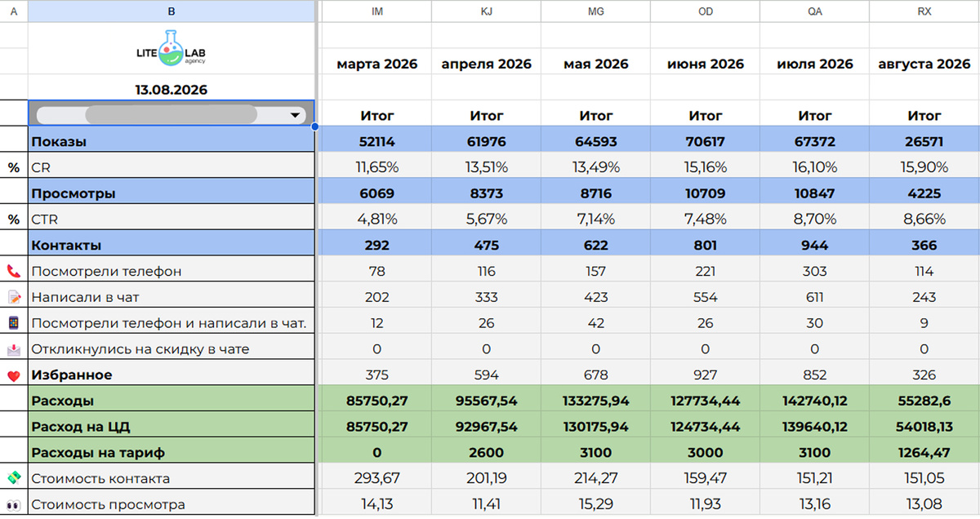Screen dimensions: 980x519
Task: Select the CR percent symbol cell
Action: (14, 168)
